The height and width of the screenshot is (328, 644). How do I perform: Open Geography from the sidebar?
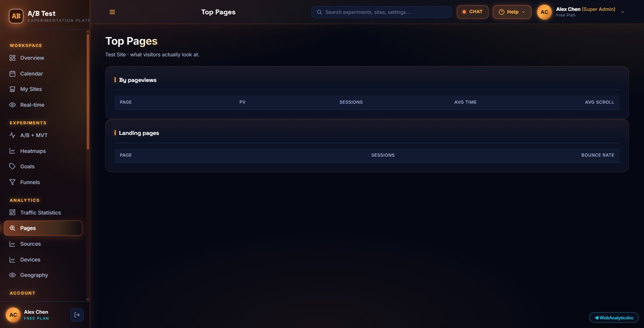tap(43, 275)
